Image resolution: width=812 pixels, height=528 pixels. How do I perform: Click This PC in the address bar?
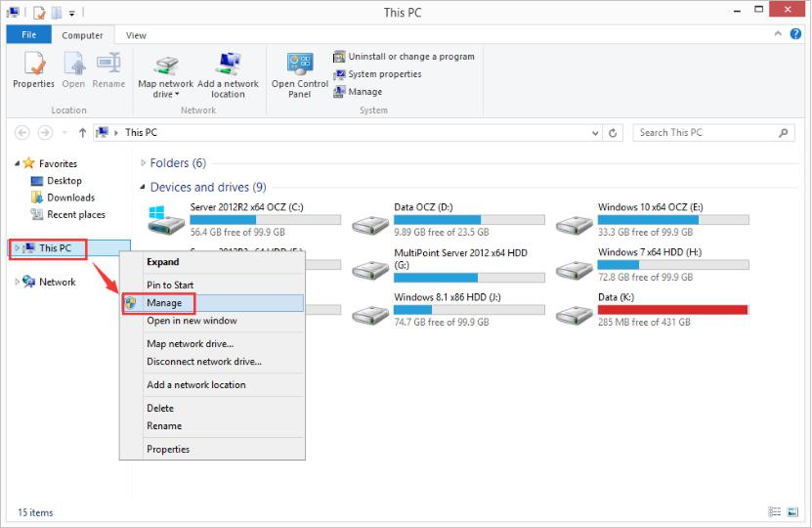141,133
